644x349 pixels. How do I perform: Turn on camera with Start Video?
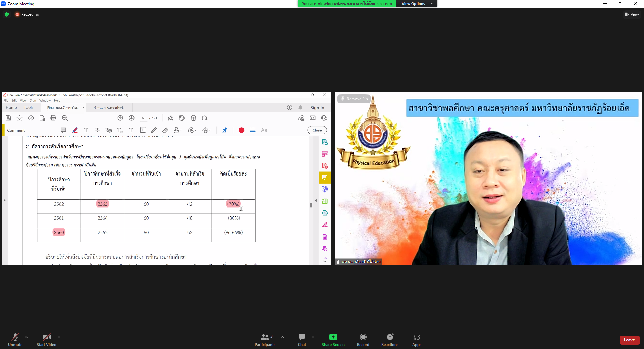coord(46,340)
